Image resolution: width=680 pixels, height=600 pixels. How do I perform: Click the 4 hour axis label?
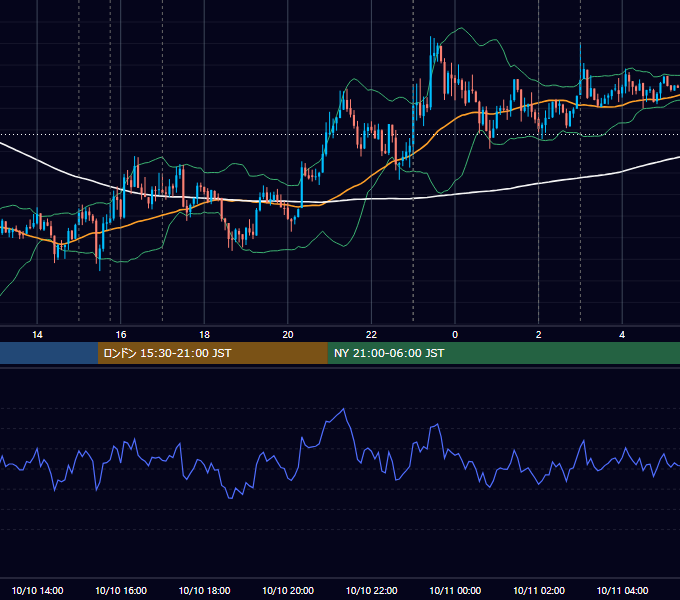point(622,335)
